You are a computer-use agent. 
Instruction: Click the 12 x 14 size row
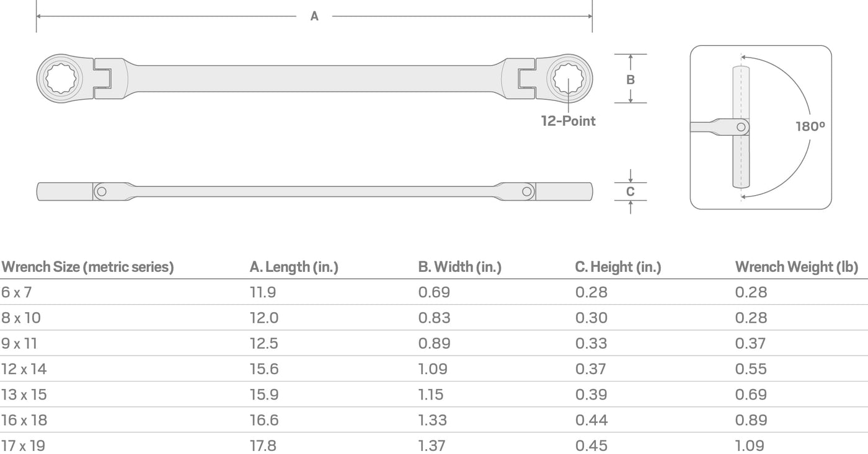(x=434, y=369)
